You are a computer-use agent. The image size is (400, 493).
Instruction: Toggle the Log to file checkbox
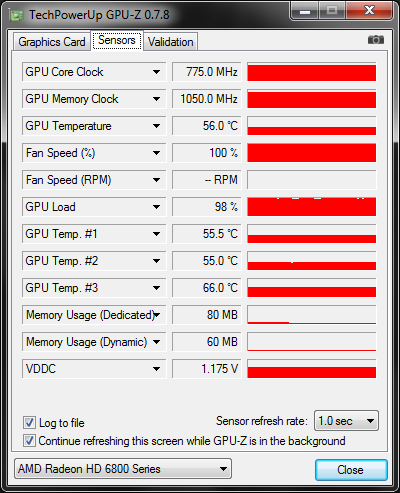(x=29, y=423)
